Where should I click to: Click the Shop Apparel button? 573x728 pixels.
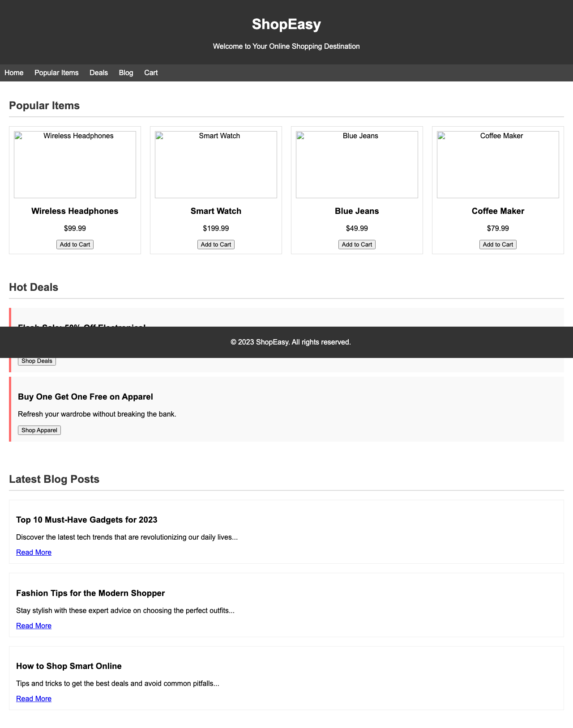coord(39,430)
